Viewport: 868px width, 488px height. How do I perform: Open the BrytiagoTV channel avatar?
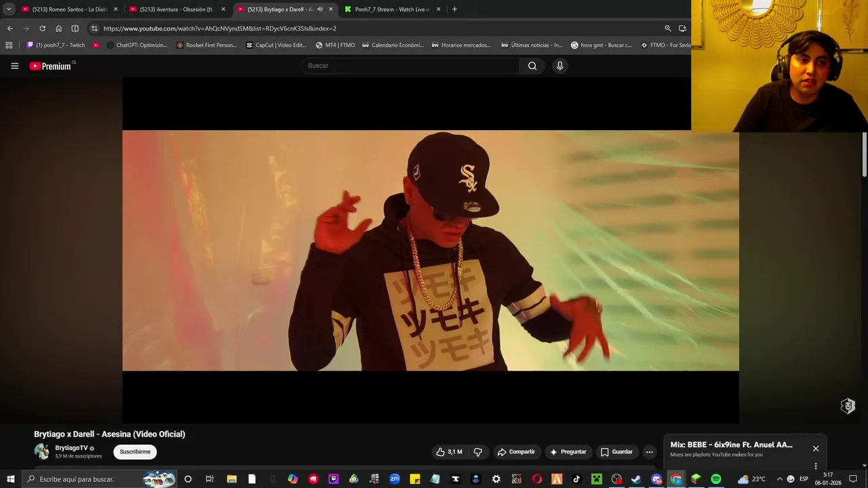[42, 451]
